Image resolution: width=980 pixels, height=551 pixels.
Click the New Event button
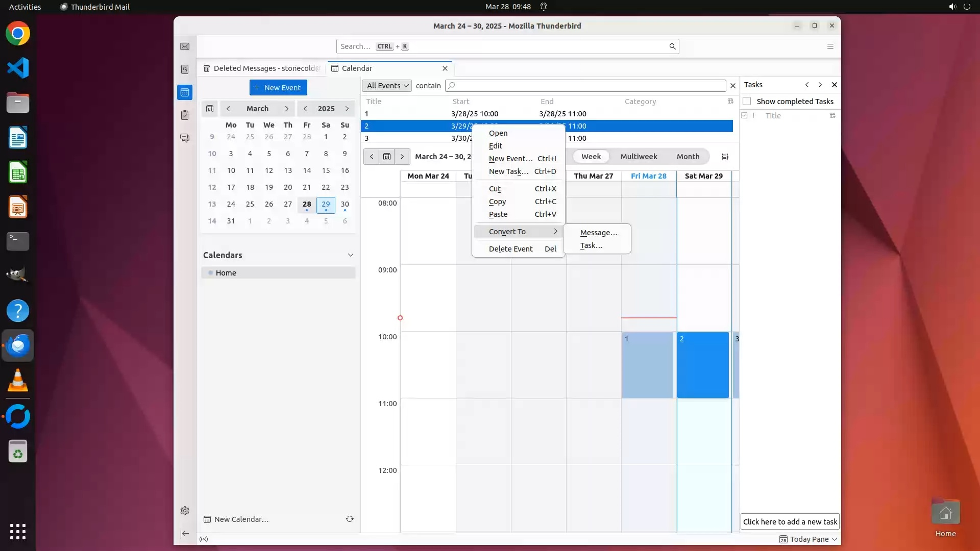(278, 87)
